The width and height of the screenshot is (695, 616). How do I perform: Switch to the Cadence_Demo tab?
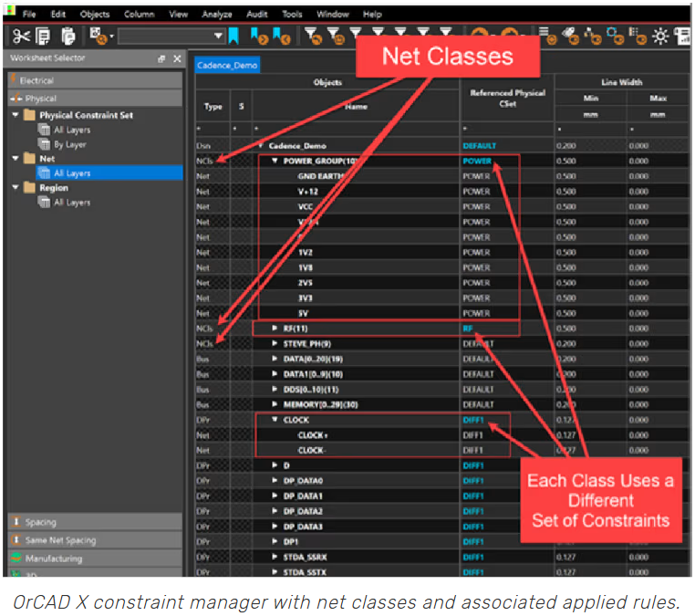227,65
